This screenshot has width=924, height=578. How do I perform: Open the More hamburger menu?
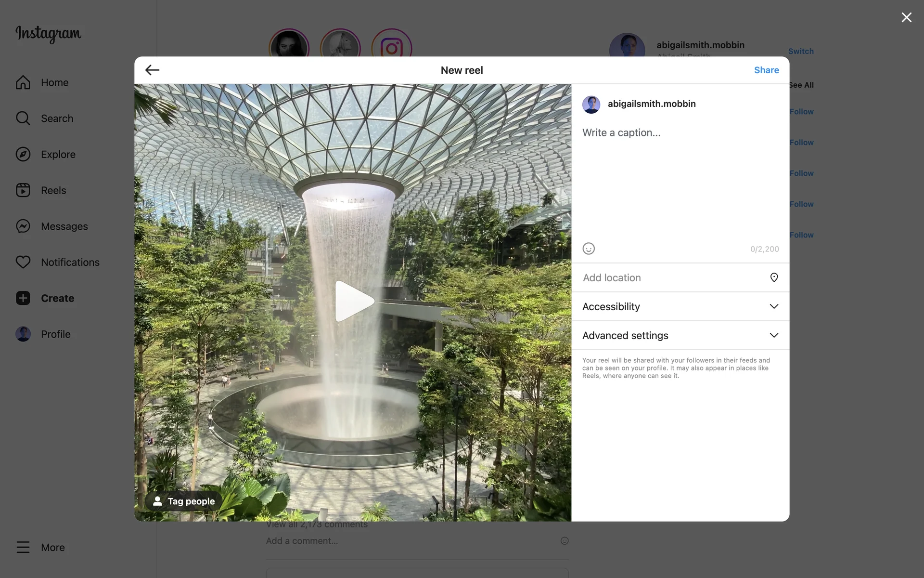[x=23, y=547]
